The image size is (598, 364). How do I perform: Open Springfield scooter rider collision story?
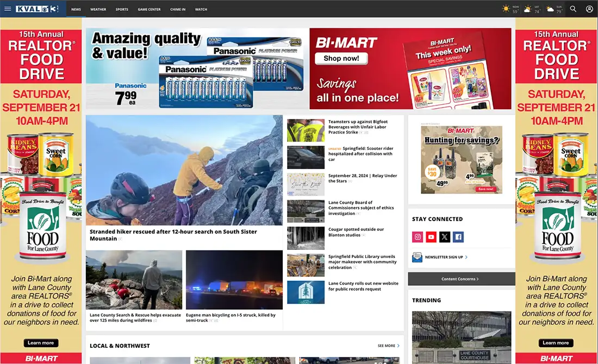click(361, 154)
